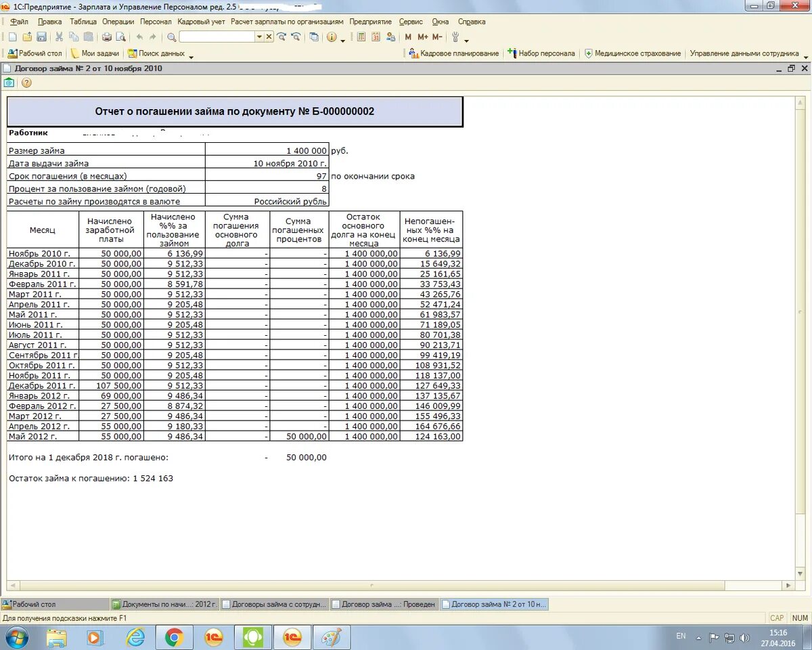The image size is (812, 650).
Task: Click the green report settings icon
Action: [9, 83]
